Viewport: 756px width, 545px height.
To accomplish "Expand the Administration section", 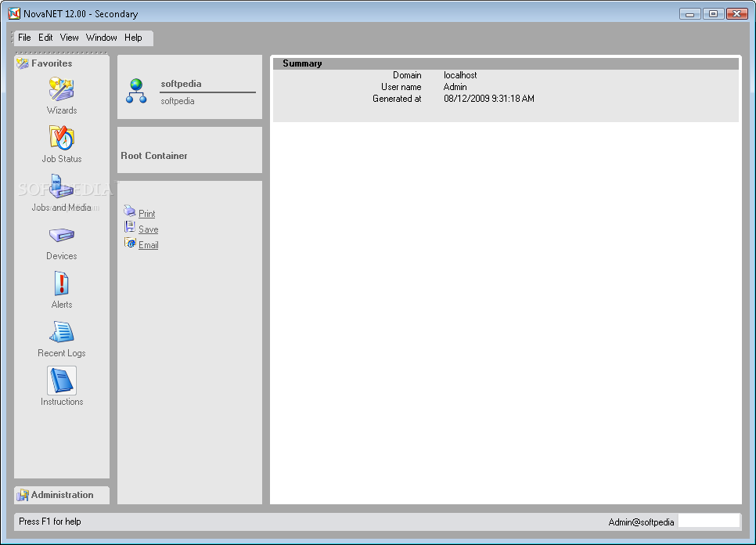I will [x=62, y=495].
